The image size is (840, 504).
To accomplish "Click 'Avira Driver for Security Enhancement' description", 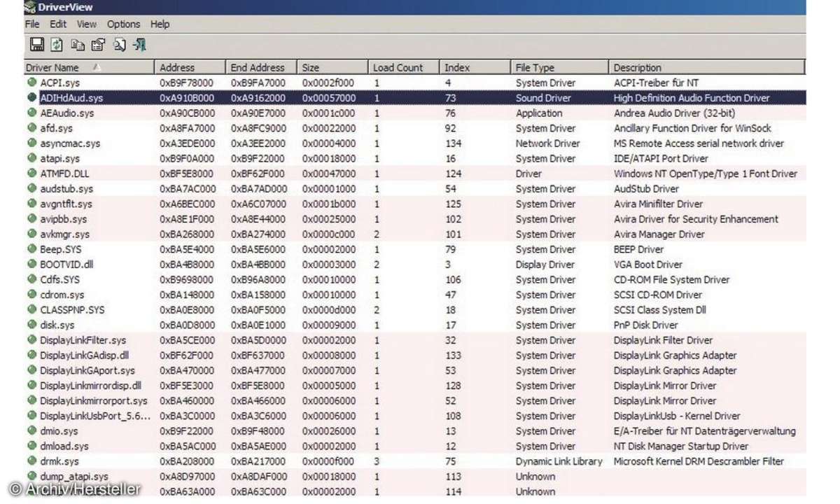I will pyautogui.click(x=696, y=219).
